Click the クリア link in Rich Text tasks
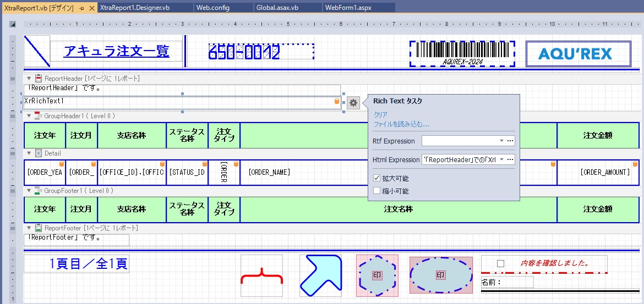This screenshot has height=304, width=644. pyautogui.click(x=380, y=115)
